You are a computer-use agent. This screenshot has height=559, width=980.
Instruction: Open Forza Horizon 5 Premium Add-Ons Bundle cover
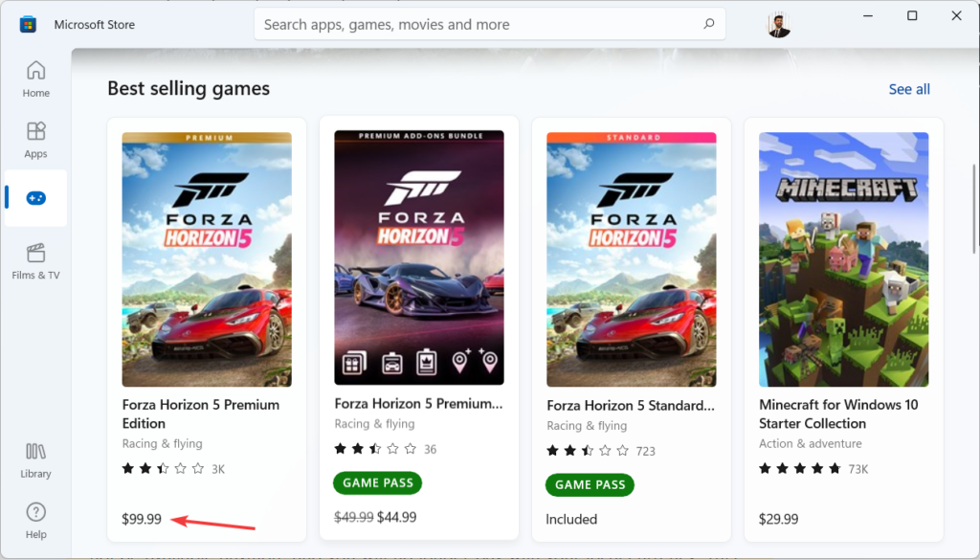point(419,257)
